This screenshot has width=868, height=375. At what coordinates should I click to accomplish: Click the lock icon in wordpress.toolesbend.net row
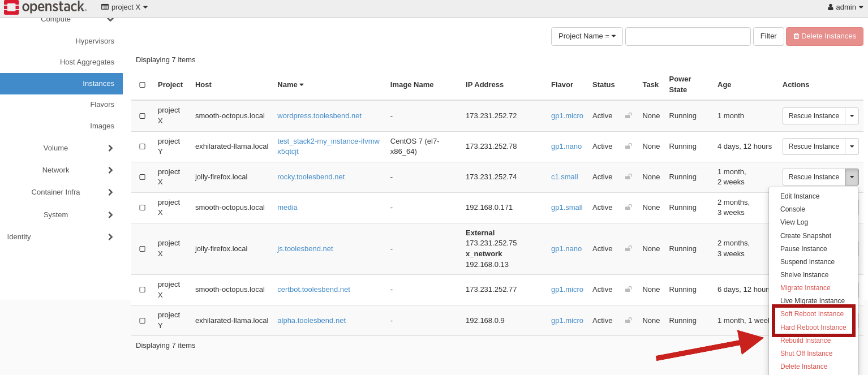[628, 116]
